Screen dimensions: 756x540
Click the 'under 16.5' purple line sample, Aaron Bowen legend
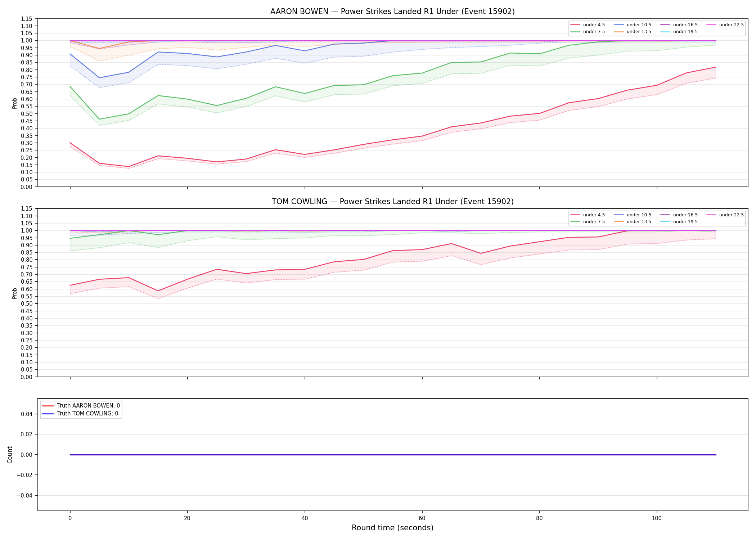(665, 25)
